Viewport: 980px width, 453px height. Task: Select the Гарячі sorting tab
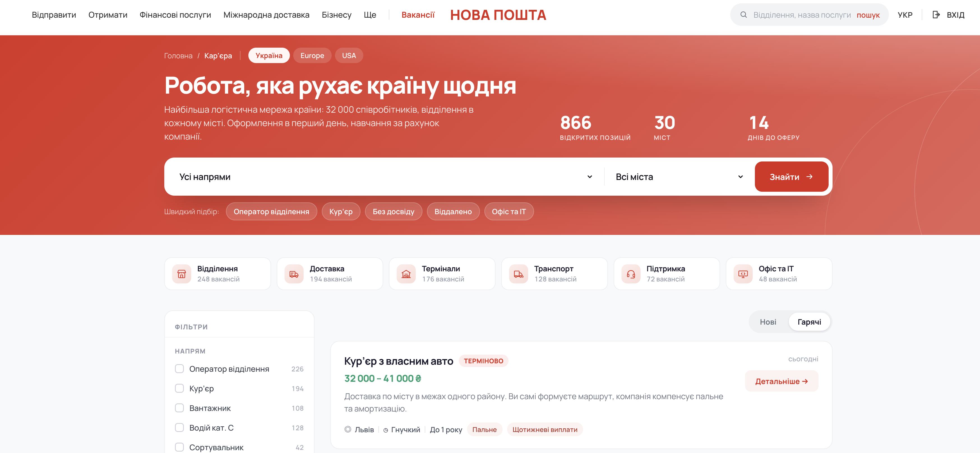coord(809,322)
